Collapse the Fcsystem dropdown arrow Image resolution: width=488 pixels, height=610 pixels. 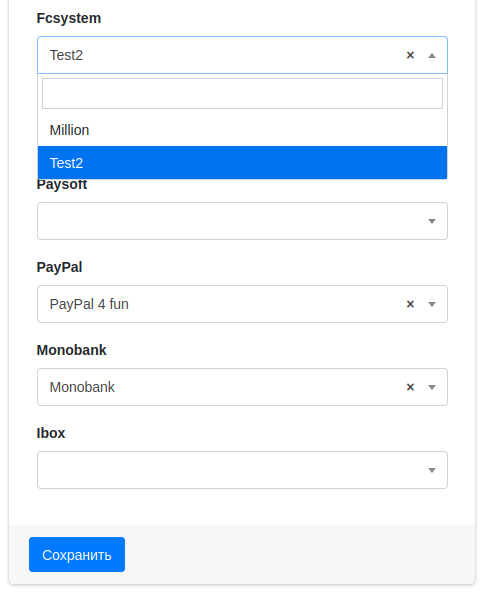[432, 56]
